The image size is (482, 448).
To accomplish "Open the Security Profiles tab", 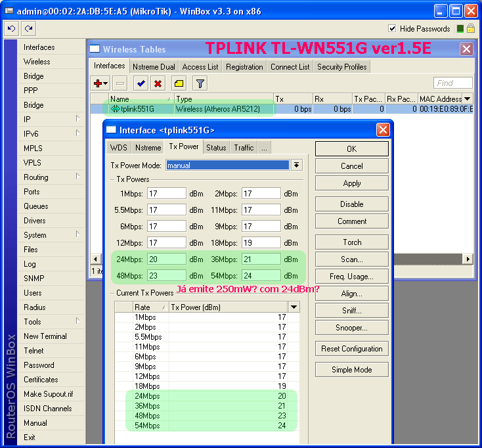I will coord(342,67).
